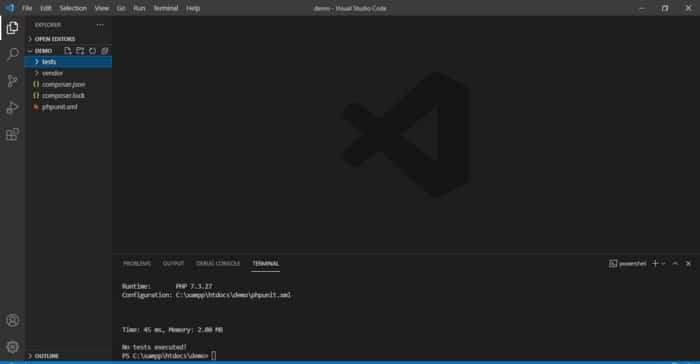The image size is (700, 364).
Task: Expand the vendor folder
Action: [68, 73]
